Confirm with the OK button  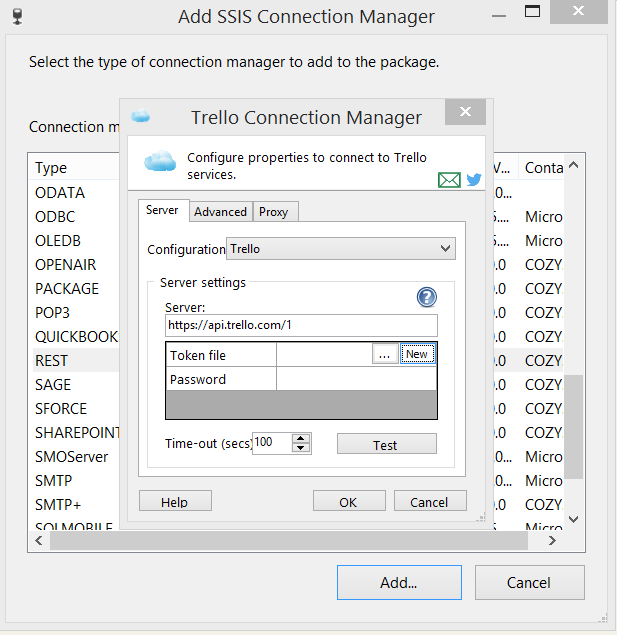pyautogui.click(x=349, y=501)
